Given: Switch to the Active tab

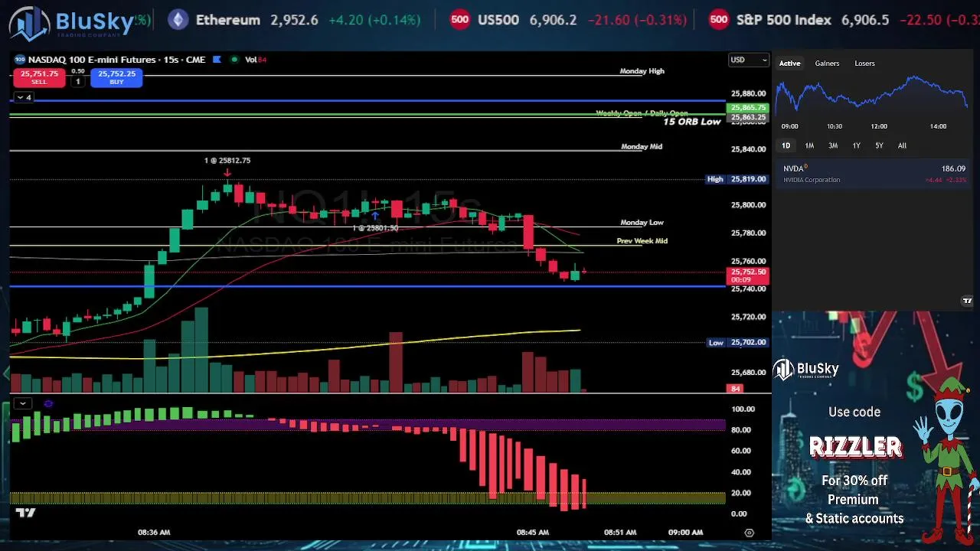Looking at the screenshot, I should pos(789,64).
